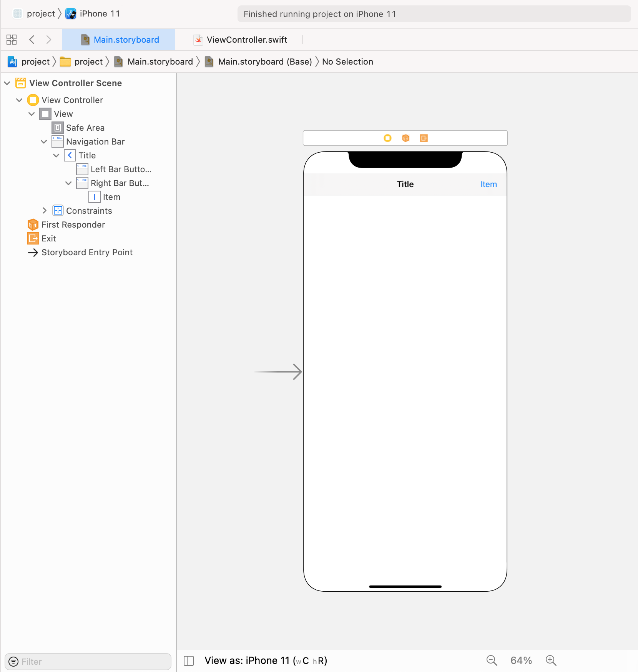Select Storyboard Entry Point in the outline

[x=88, y=252]
